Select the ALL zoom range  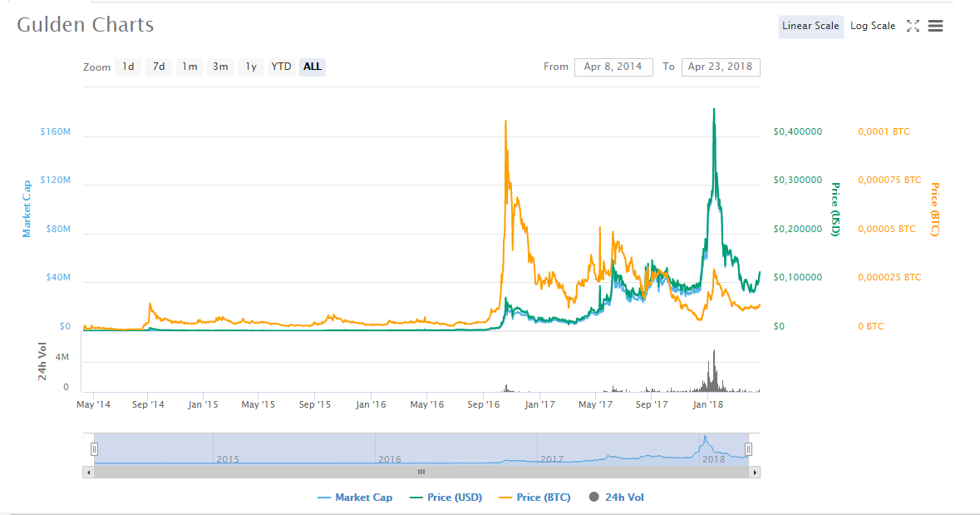pyautogui.click(x=313, y=67)
